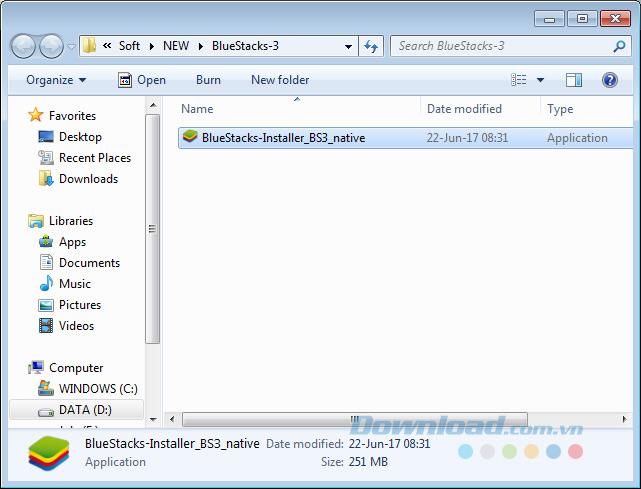Click the Forward navigation arrow
Screen dimensions: 641x489
point(51,46)
